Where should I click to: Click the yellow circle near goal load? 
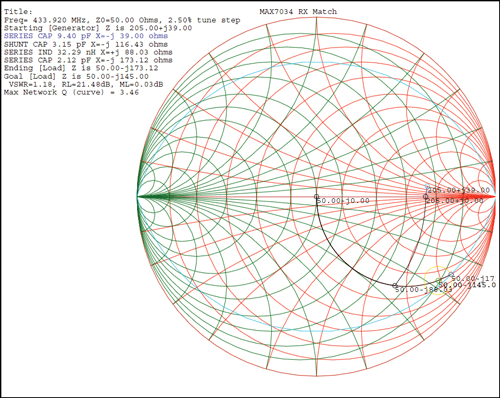[438, 280]
